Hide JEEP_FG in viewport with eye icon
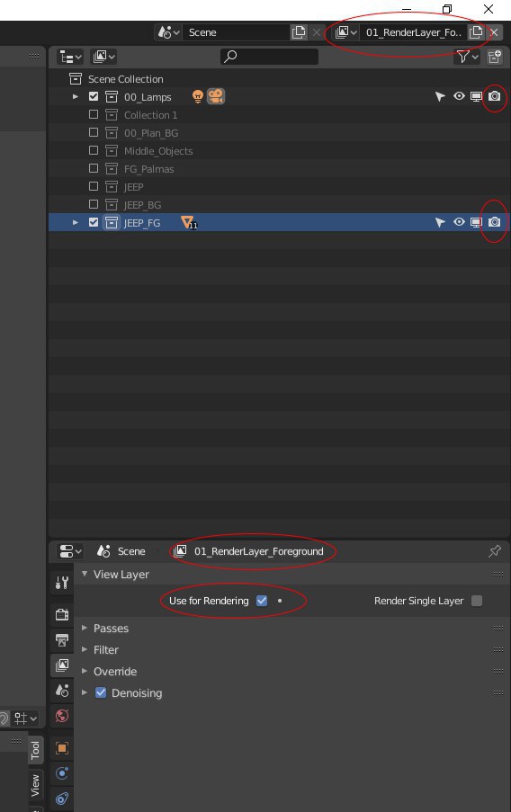Image resolution: width=511 pixels, height=812 pixels. [459, 221]
